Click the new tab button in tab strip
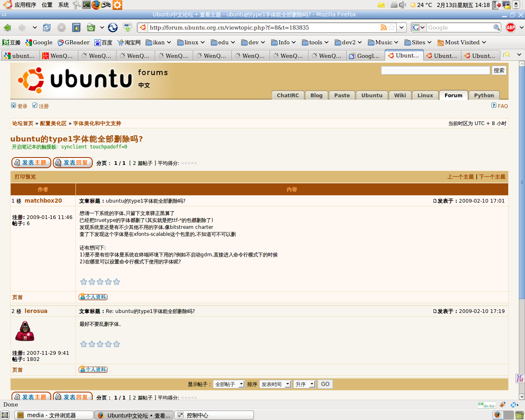525x420 pixels. (507, 55)
